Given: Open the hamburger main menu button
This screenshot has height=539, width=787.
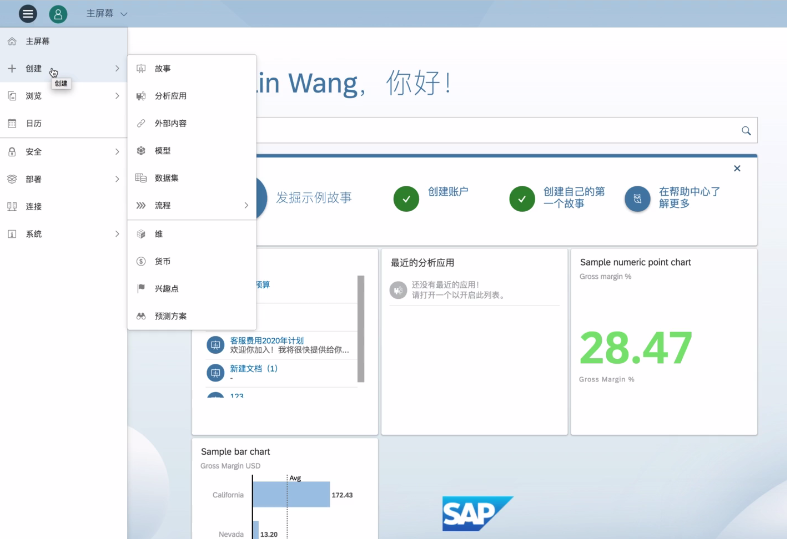Looking at the screenshot, I should [x=28, y=14].
